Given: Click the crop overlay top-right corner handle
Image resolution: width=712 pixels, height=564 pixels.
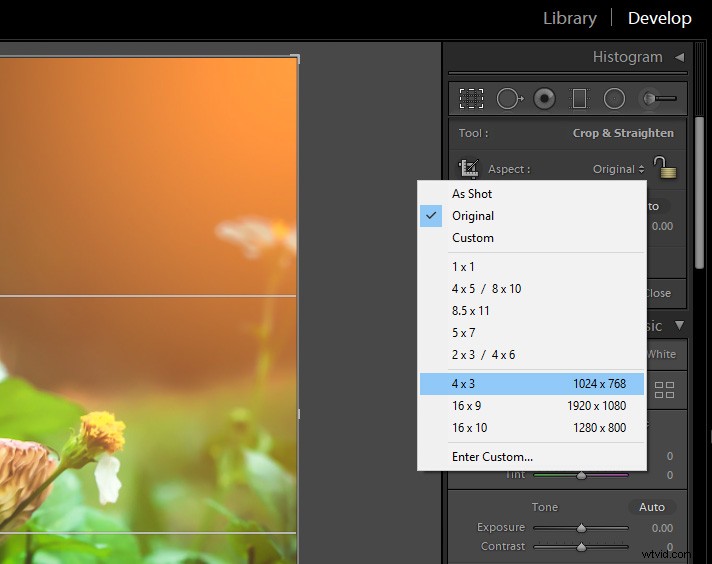Looking at the screenshot, I should [x=296, y=58].
